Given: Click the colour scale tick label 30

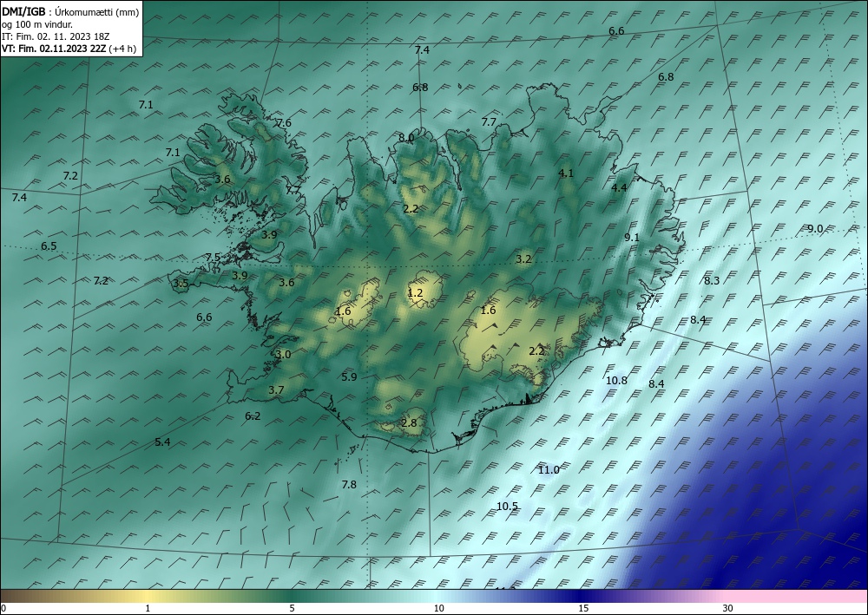Looking at the screenshot, I should pyautogui.click(x=727, y=609).
